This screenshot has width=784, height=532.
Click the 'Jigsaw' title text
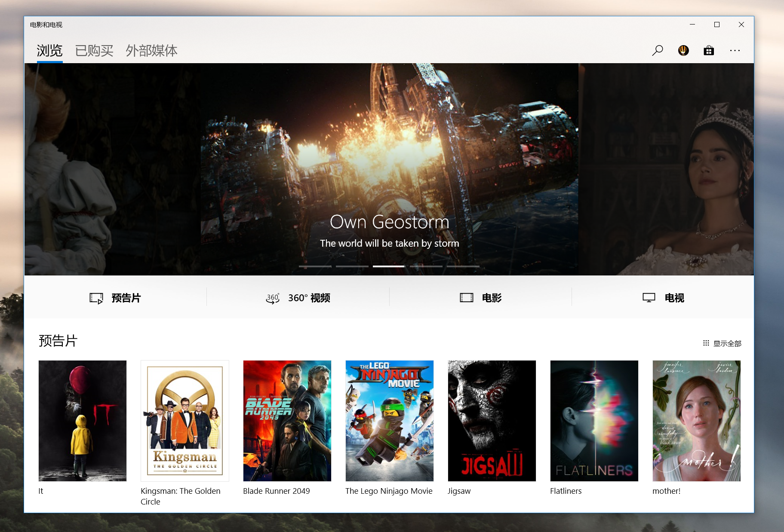pos(459,491)
